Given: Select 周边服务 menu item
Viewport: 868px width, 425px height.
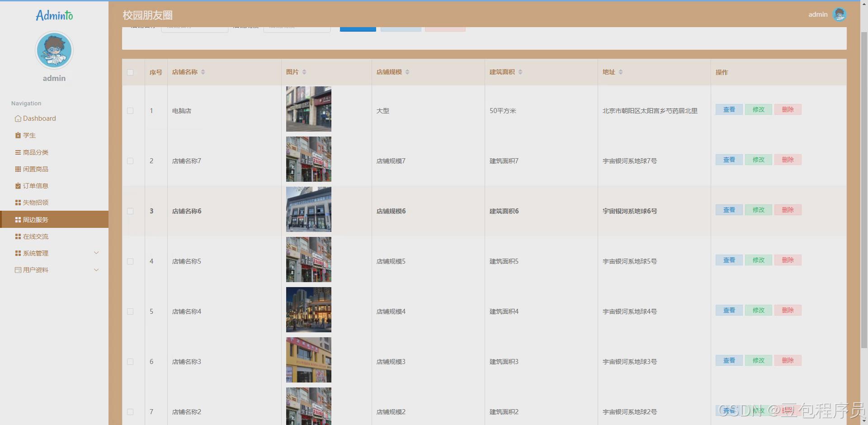Looking at the screenshot, I should (54, 219).
